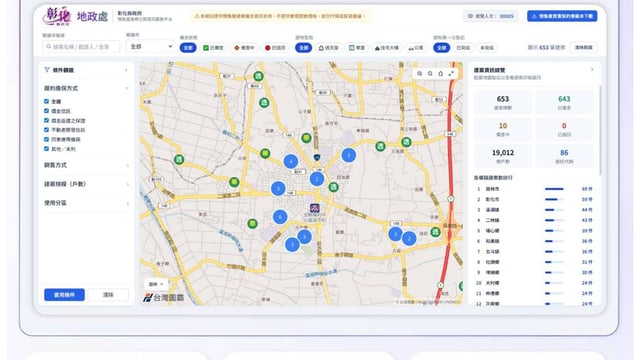
Task: Click the train station icon in map center
Action: point(314,208)
